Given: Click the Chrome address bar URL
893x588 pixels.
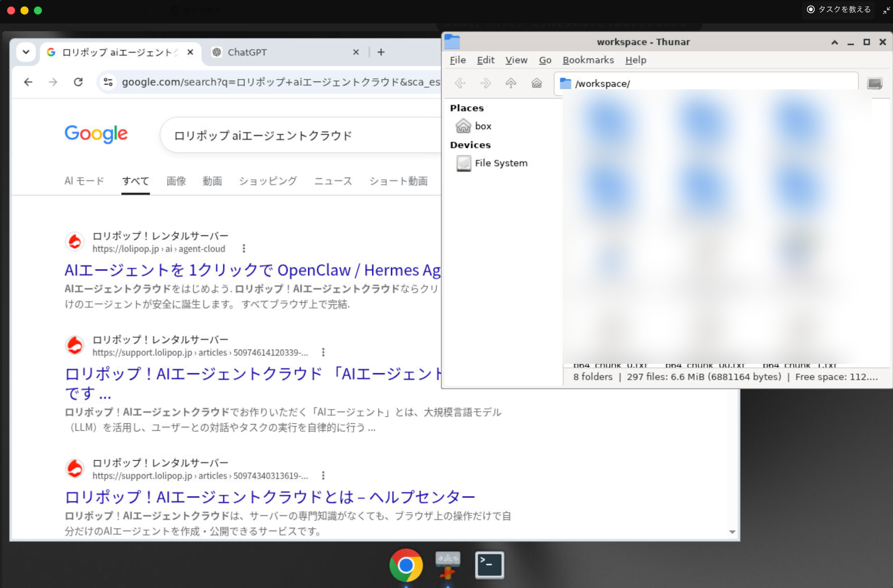Looking at the screenshot, I should (x=280, y=82).
